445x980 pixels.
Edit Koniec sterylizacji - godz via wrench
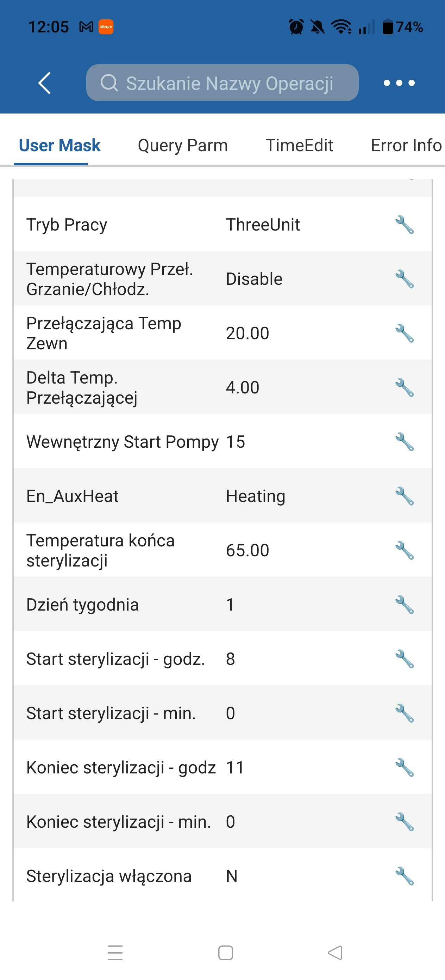(405, 767)
